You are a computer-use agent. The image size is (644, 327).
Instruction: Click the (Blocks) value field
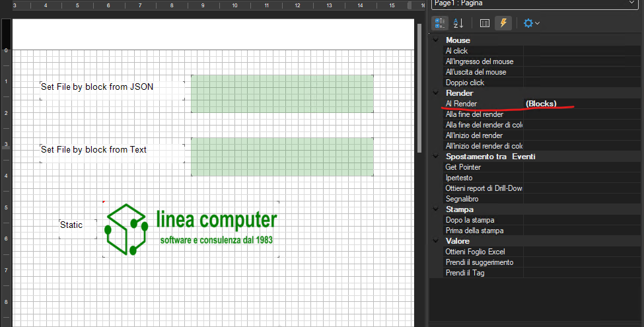pyautogui.click(x=583, y=104)
